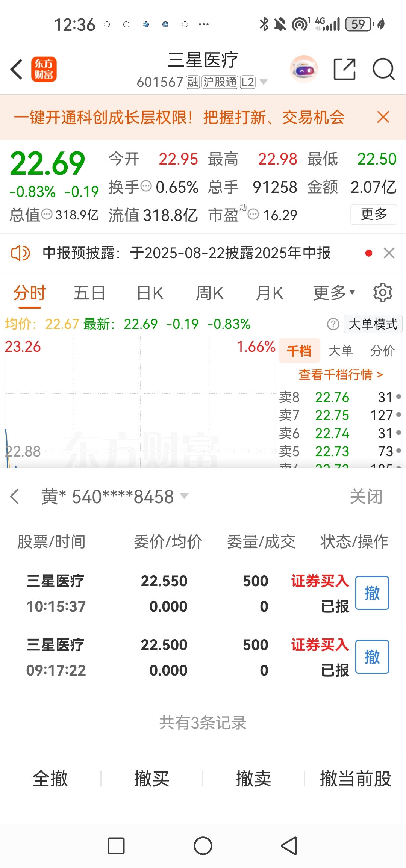
Task: Open chart settings gear icon
Action: (383, 293)
